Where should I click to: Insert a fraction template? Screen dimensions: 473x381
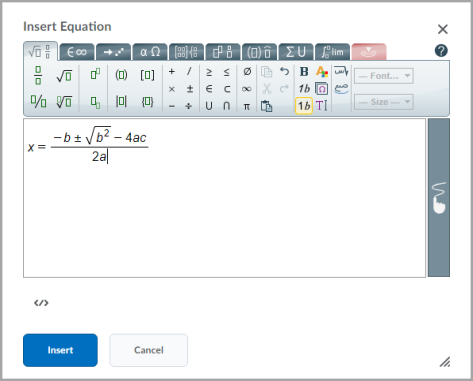pos(38,75)
